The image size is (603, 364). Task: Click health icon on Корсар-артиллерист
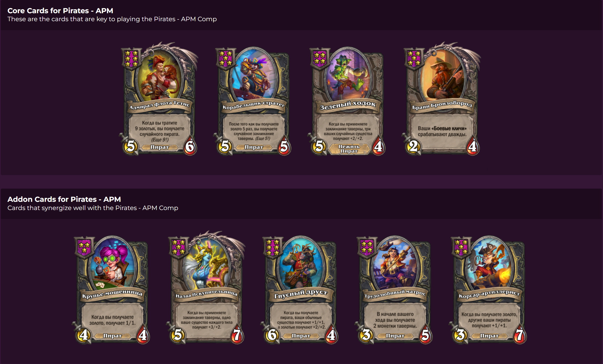[x=520, y=335]
